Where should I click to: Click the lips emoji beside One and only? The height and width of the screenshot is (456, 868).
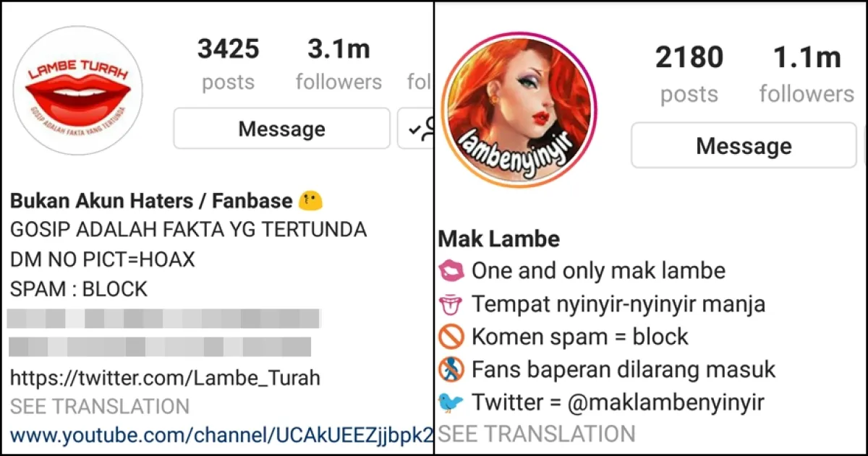[x=451, y=271]
